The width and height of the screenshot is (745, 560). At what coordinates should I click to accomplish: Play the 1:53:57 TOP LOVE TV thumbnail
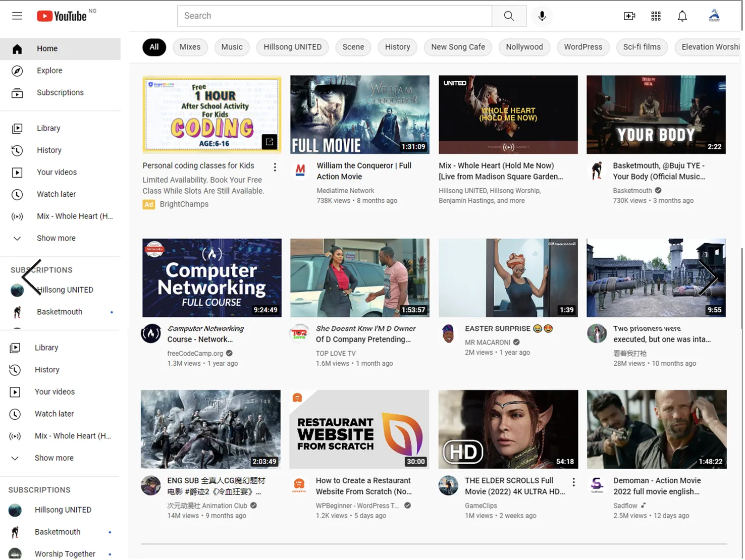pos(361,278)
